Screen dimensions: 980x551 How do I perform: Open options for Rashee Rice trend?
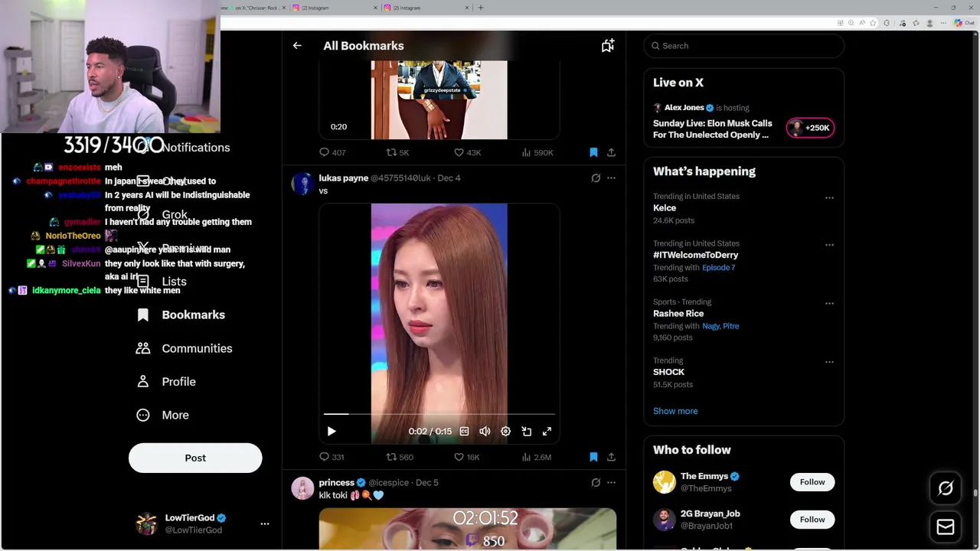(829, 303)
